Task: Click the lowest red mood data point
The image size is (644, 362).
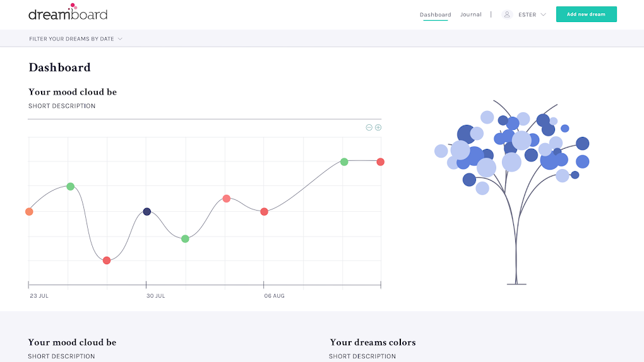Action: tap(107, 260)
